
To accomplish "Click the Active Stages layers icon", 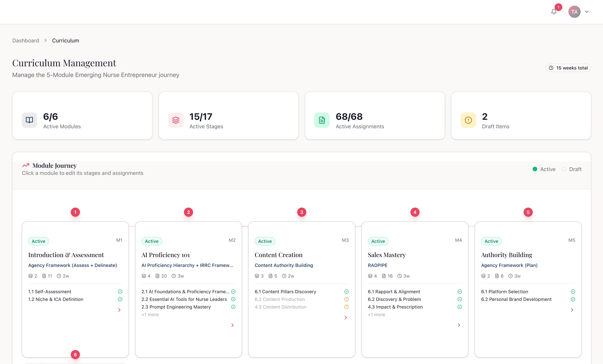I will pos(176,120).
